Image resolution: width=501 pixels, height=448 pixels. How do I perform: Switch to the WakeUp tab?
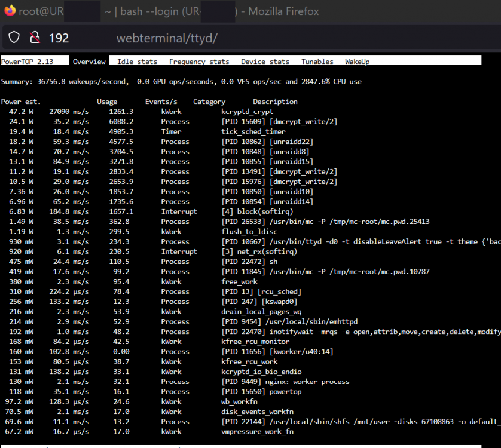point(358,62)
